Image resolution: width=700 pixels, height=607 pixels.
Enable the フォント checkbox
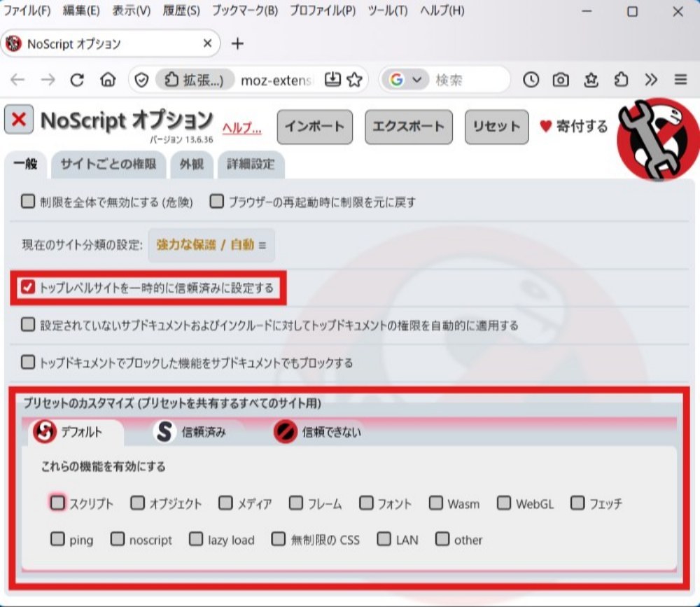pos(366,503)
